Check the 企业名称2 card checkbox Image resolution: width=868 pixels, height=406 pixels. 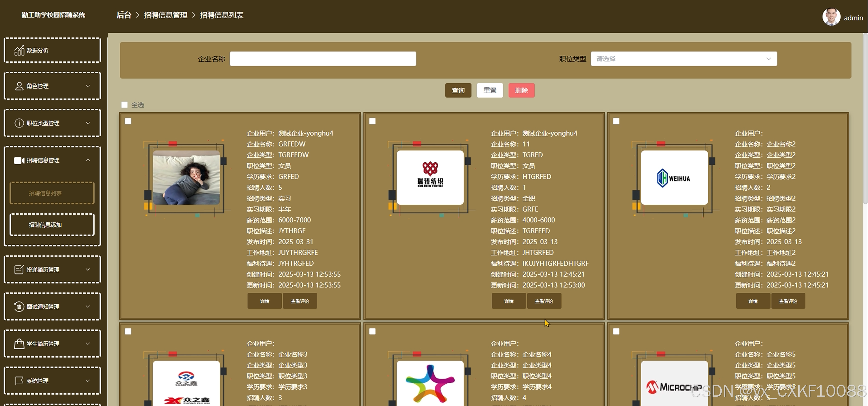click(616, 121)
